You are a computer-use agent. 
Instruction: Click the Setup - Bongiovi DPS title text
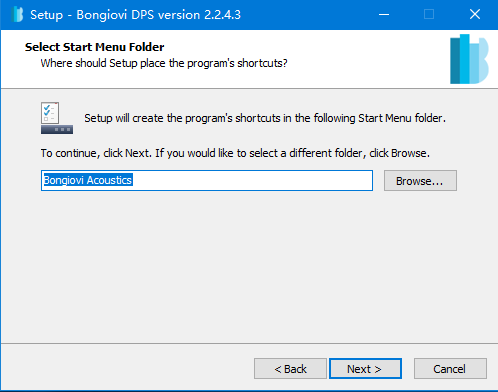135,15
